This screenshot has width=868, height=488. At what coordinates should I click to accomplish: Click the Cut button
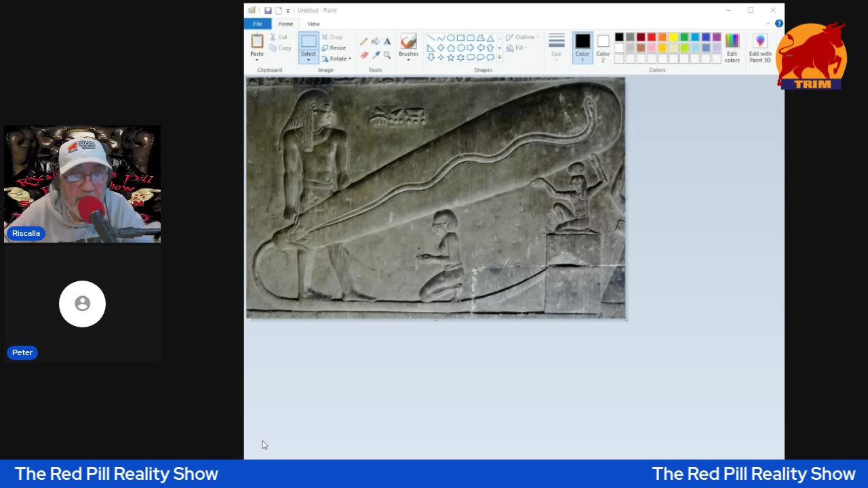(279, 37)
